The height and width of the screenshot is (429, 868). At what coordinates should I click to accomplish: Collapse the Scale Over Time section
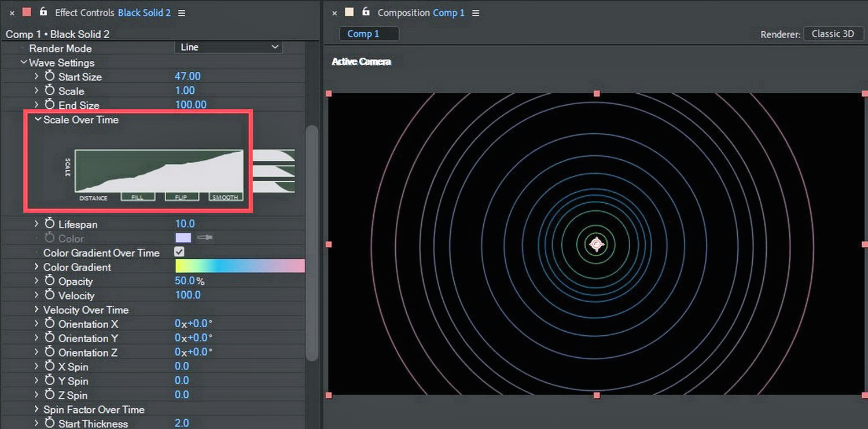pyautogui.click(x=38, y=119)
